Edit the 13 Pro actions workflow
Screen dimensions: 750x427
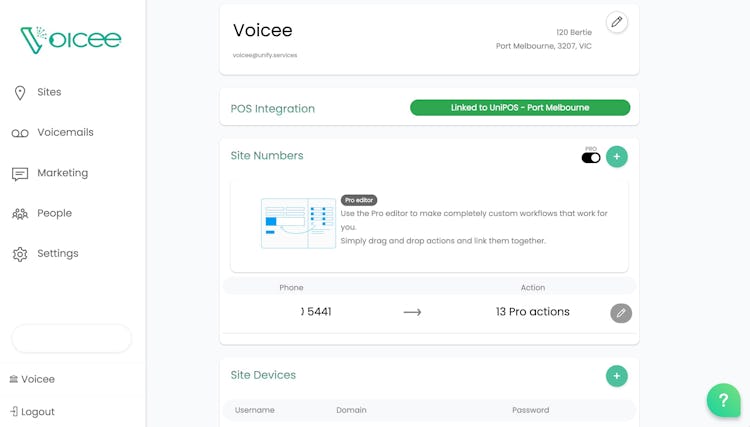coord(621,313)
